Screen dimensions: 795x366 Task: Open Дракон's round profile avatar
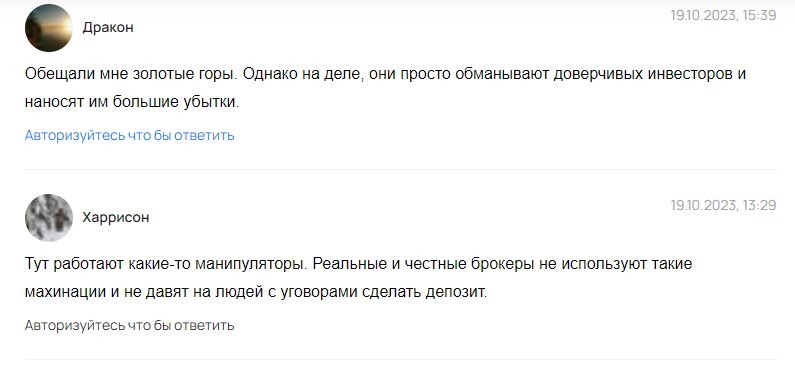click(x=49, y=27)
